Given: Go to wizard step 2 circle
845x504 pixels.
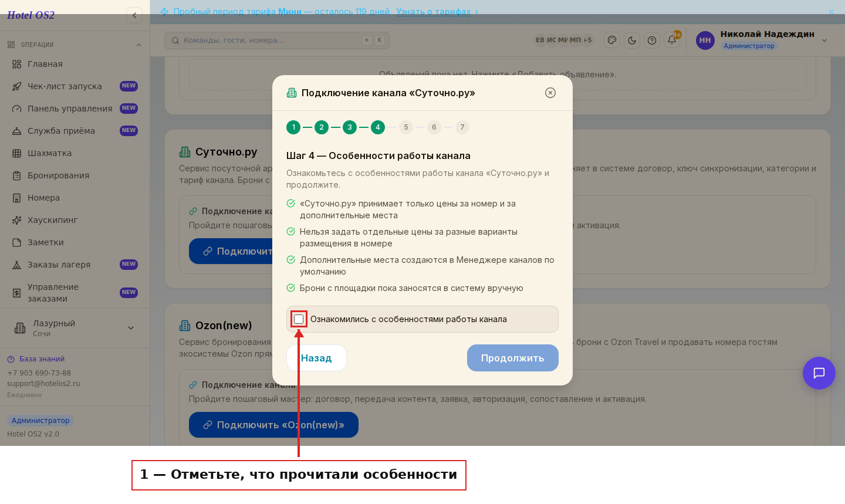Looking at the screenshot, I should [x=322, y=127].
